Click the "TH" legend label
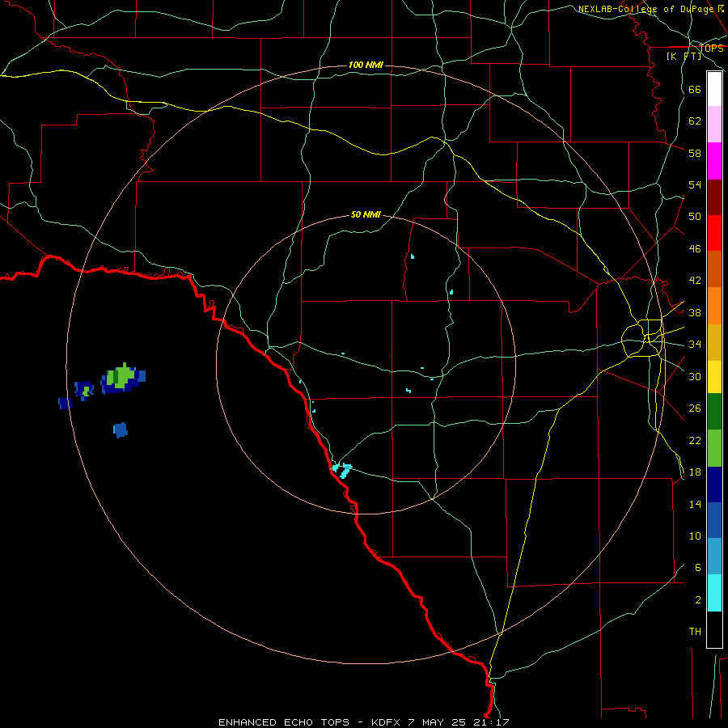Image resolution: width=728 pixels, height=728 pixels. [x=695, y=632]
